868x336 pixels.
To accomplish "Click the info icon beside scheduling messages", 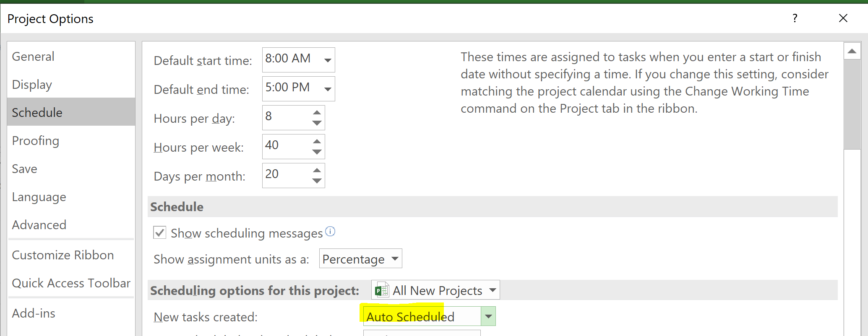I will 330,231.
